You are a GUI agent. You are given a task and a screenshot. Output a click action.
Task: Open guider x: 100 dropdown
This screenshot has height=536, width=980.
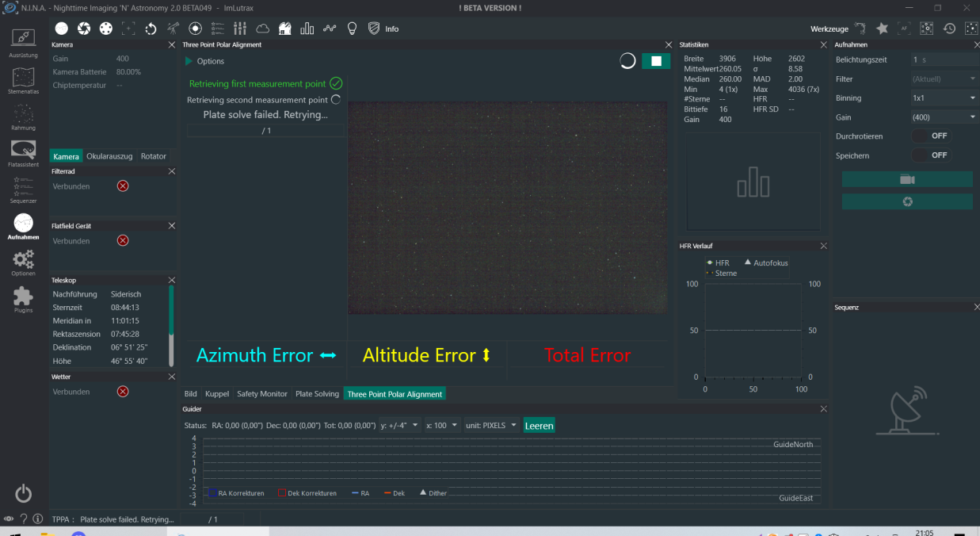click(x=442, y=425)
